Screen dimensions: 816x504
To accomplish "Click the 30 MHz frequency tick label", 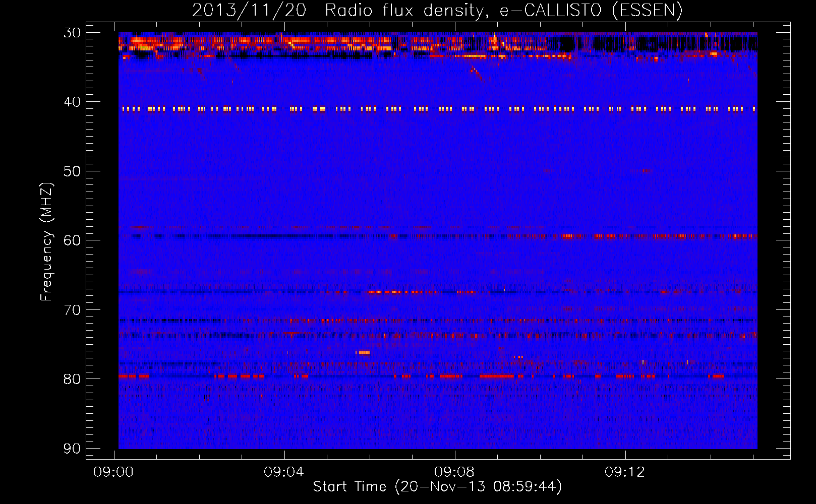I will pos(72,33).
